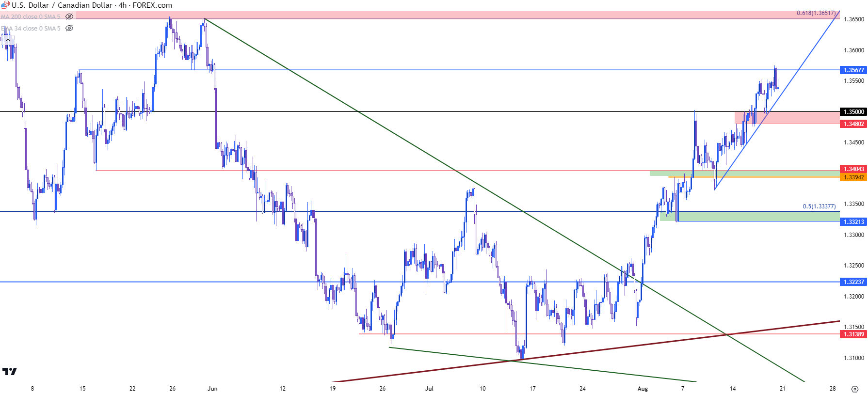This screenshot has height=394, width=868.
Task: Click the 1.35000 black price label
Action: click(853, 111)
